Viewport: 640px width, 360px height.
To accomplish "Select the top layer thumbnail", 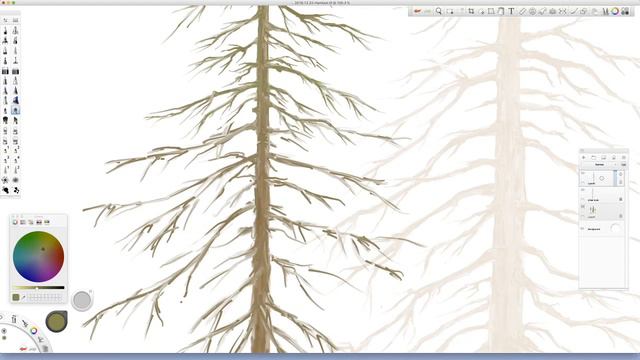I will tap(593, 178).
